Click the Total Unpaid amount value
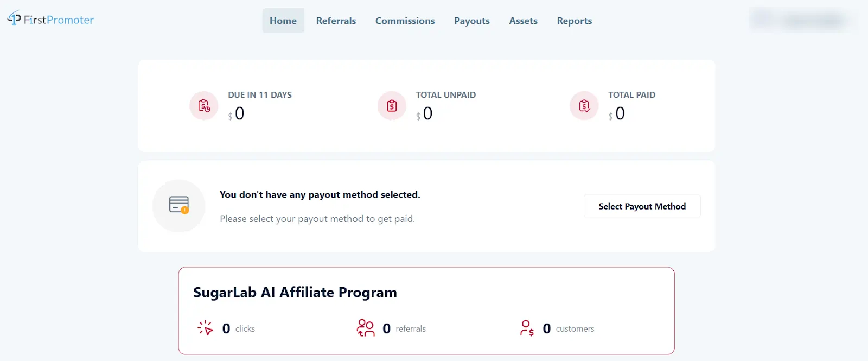The height and width of the screenshot is (361, 868). click(427, 113)
